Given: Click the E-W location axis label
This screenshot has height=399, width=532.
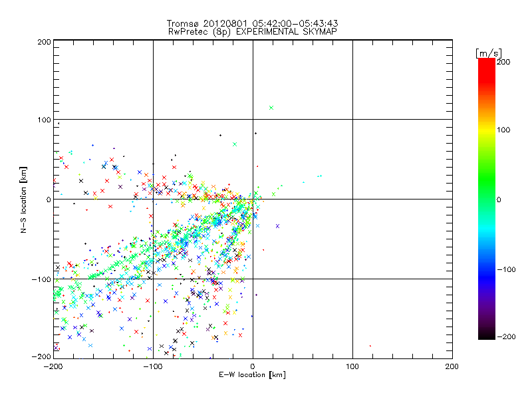Looking at the screenshot, I should point(253,375).
